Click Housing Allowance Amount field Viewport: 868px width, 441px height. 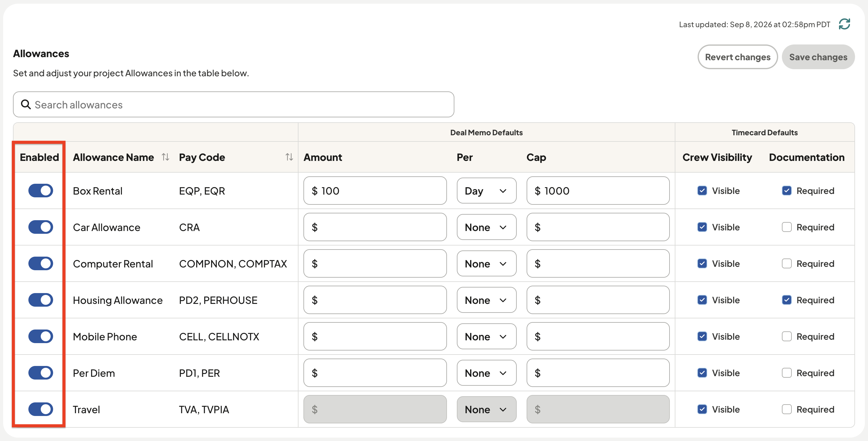click(375, 300)
